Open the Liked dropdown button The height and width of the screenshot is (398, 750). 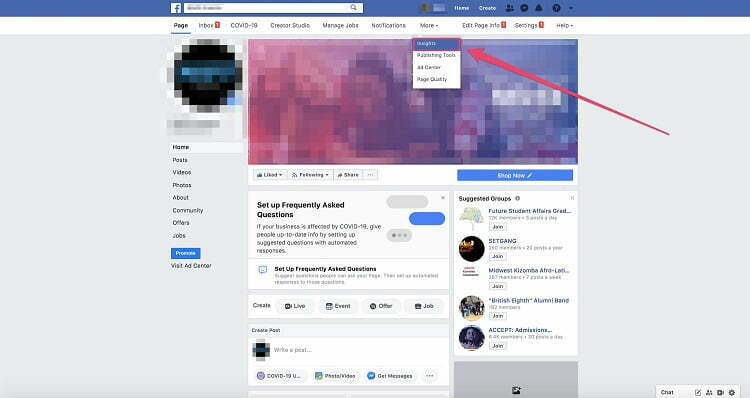tap(269, 175)
